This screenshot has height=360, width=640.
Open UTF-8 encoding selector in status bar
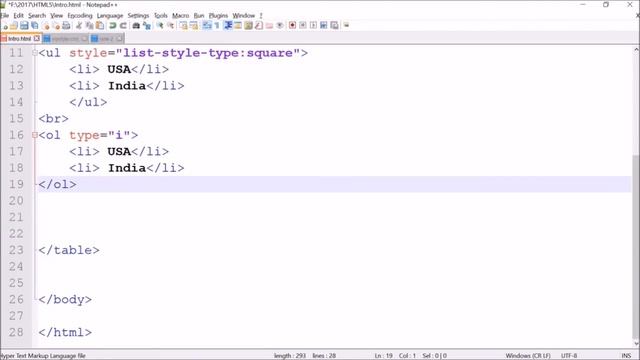click(x=569, y=356)
